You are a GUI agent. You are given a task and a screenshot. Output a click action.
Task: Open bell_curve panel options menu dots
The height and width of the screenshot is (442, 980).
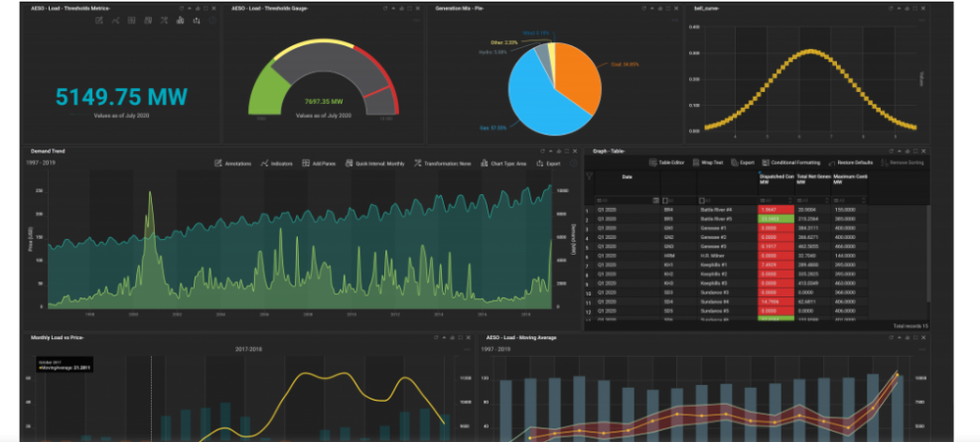tap(921, 21)
